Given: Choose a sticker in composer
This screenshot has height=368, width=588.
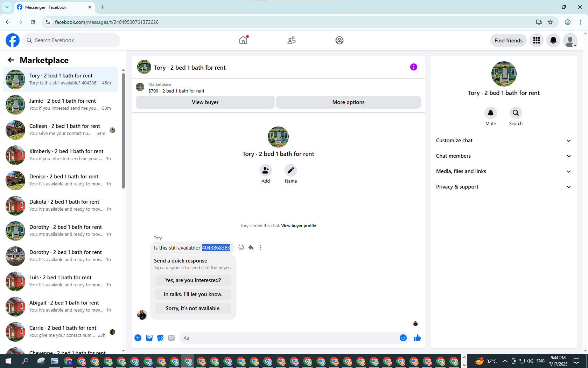Looking at the screenshot, I should point(160,338).
